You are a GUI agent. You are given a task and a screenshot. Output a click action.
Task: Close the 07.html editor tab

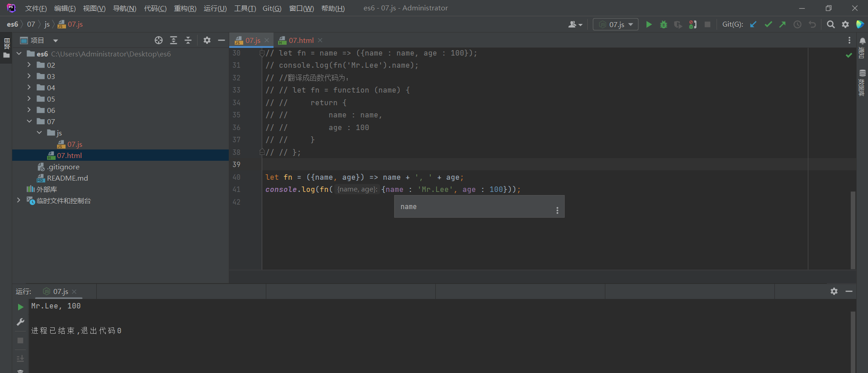(x=320, y=41)
